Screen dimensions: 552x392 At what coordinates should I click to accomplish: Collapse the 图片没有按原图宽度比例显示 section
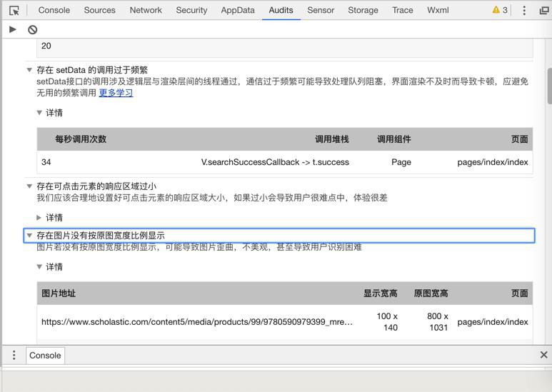click(29, 236)
